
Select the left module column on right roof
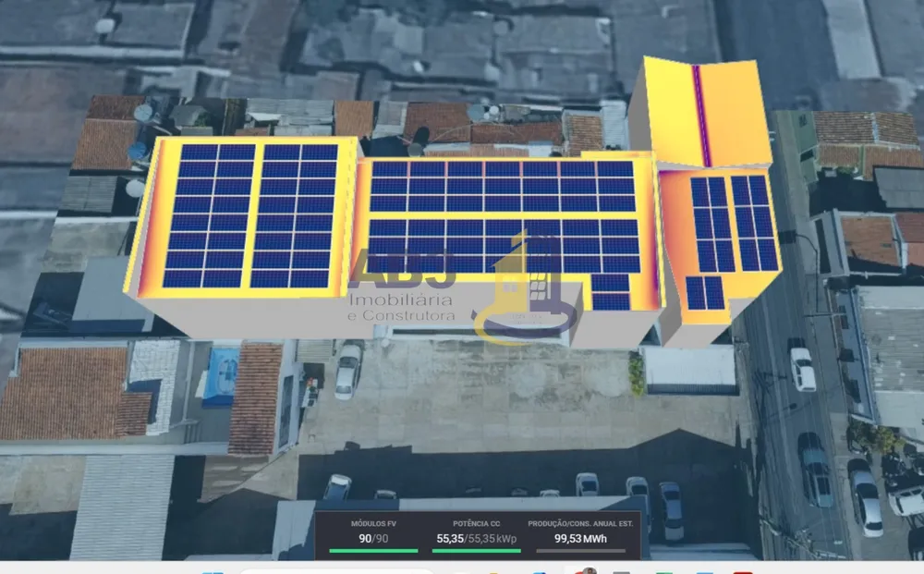click(712, 225)
